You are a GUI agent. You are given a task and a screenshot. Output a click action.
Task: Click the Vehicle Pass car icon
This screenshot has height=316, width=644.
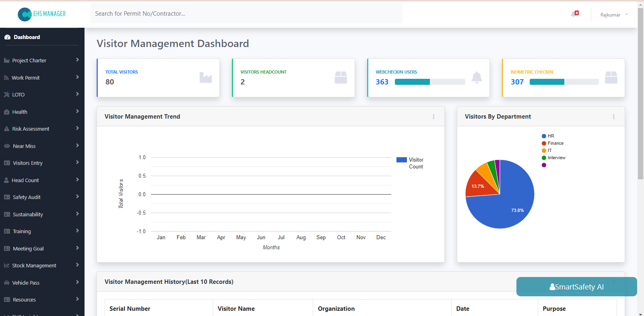tap(6, 283)
